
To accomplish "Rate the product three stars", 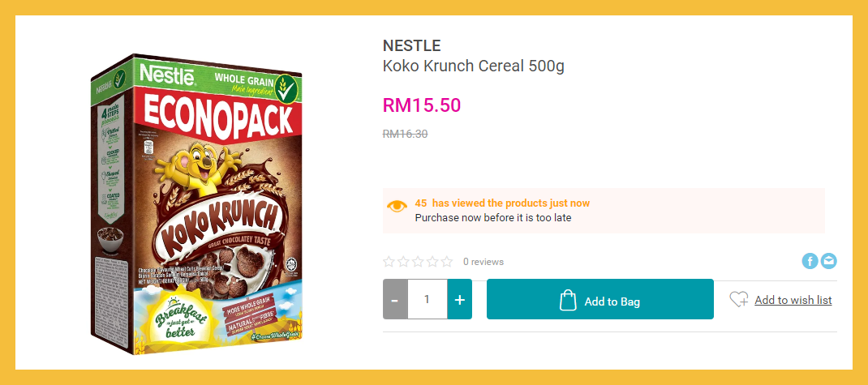I will (x=418, y=262).
